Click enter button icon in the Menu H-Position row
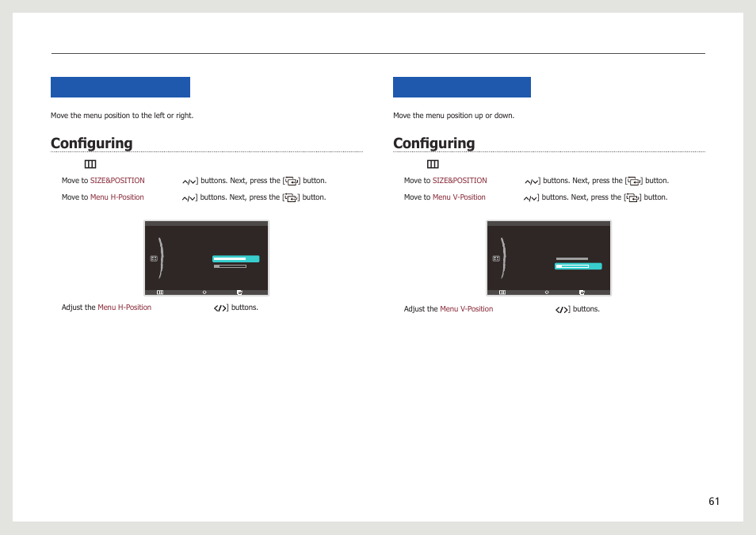The width and height of the screenshot is (756, 535). (291, 198)
